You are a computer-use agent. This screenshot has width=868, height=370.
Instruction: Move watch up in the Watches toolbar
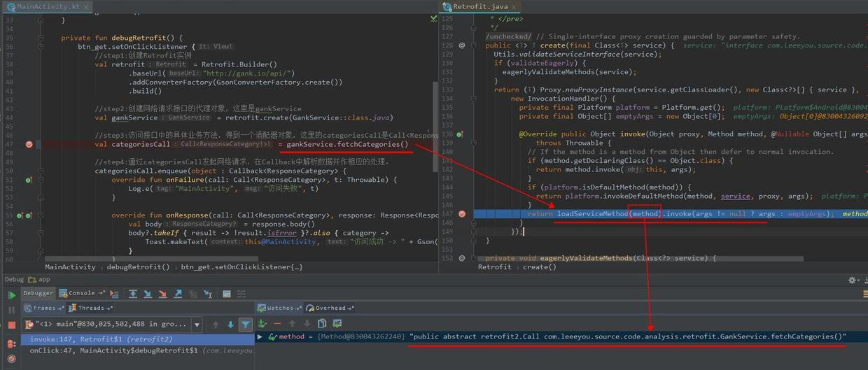(292, 323)
